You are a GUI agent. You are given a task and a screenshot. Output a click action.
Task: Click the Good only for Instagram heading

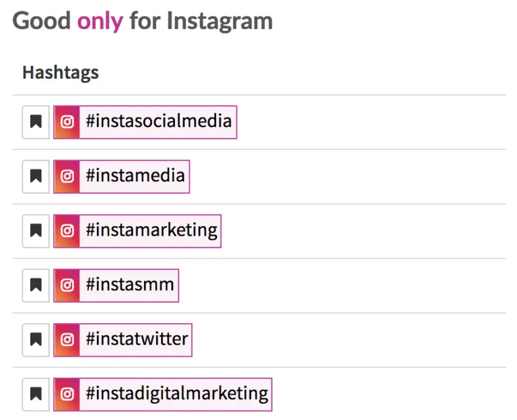(x=143, y=21)
